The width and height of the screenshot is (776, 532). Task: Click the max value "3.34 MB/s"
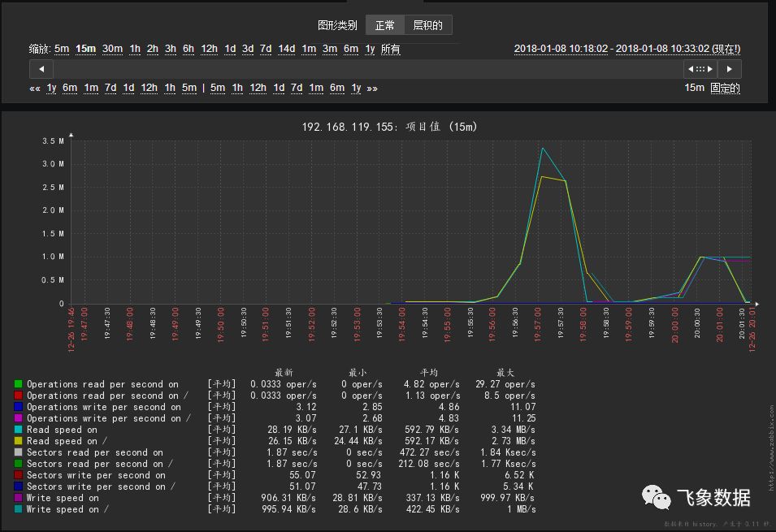(514, 430)
